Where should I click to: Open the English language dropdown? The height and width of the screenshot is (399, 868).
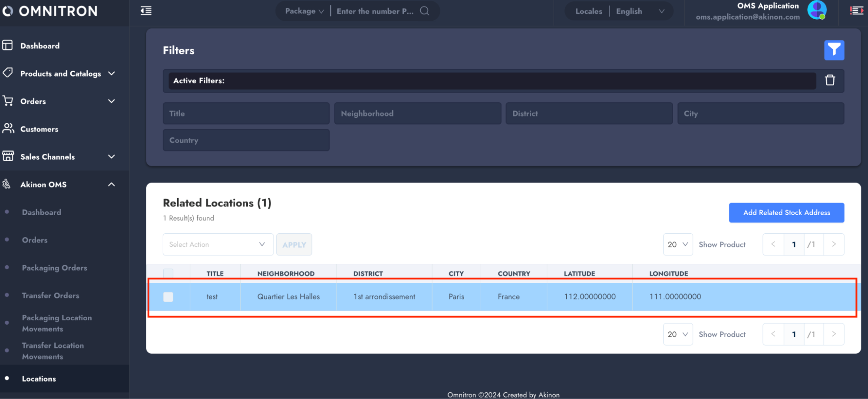coord(640,11)
